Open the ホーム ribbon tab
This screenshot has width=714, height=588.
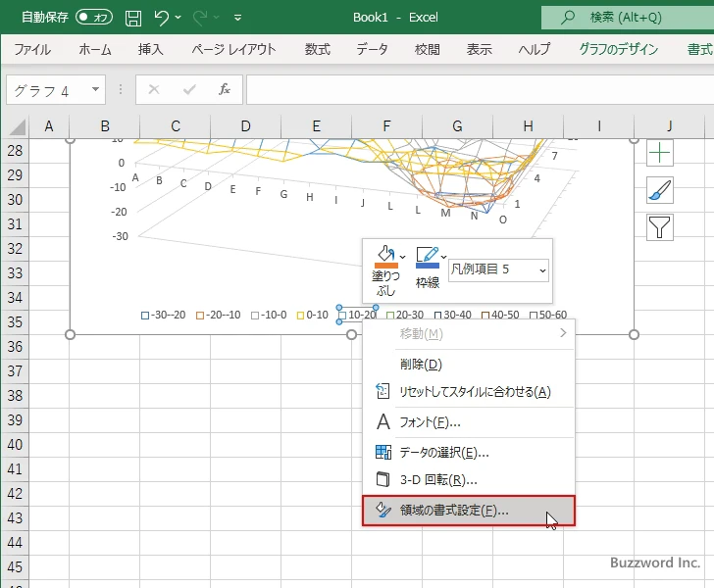(x=95, y=49)
